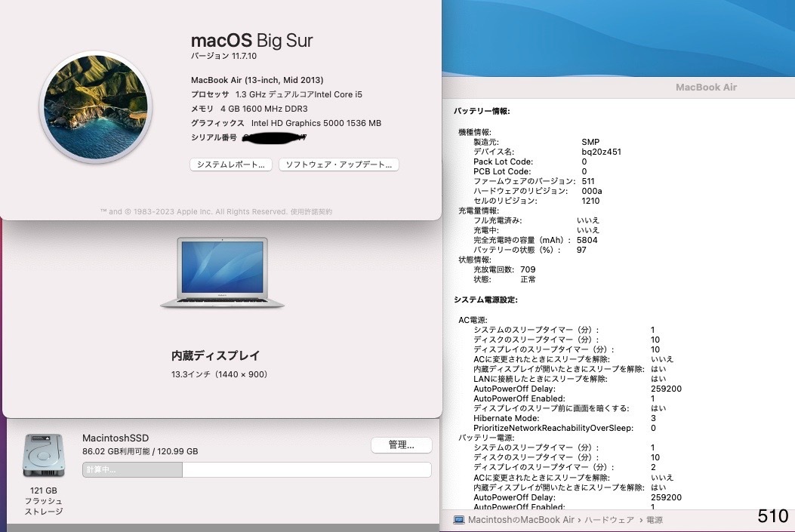
Task: Click the システム電源設定 heading
Action: pyautogui.click(x=485, y=300)
